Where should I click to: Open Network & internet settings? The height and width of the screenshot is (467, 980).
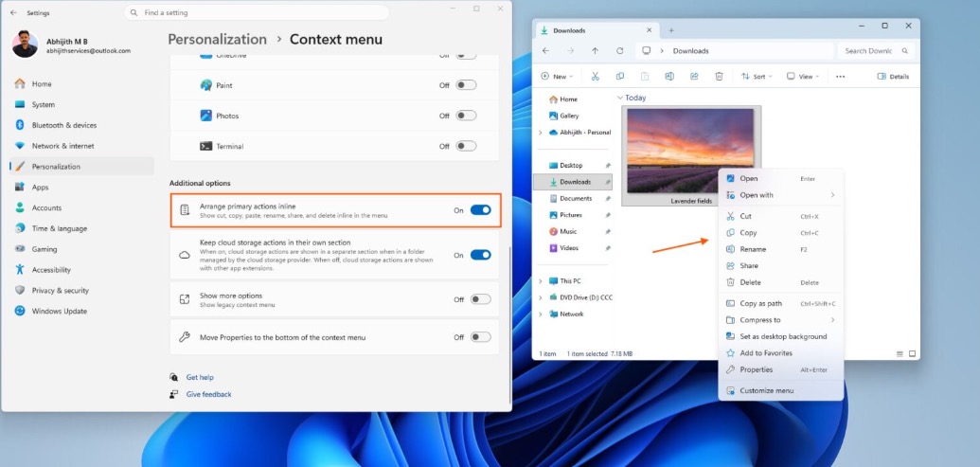pyautogui.click(x=81, y=146)
